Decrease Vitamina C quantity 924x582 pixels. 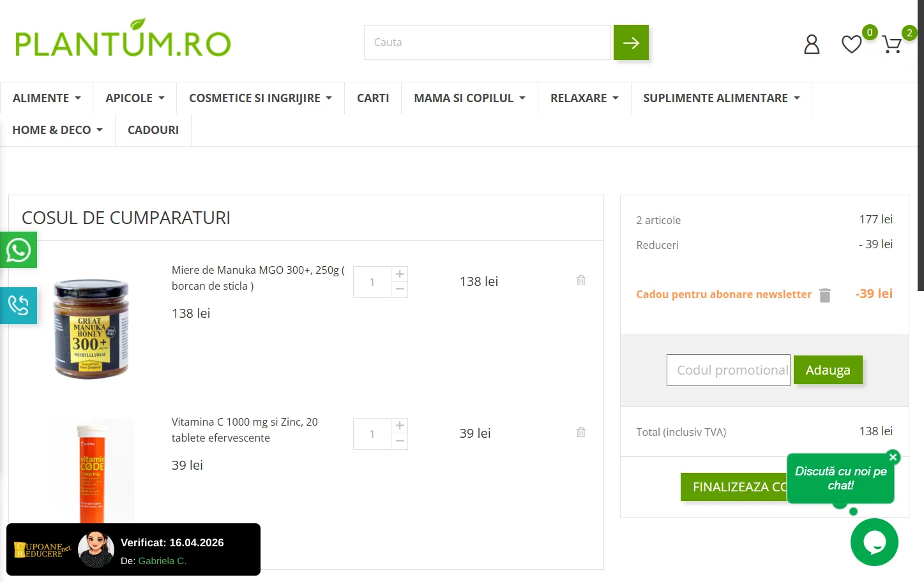click(400, 441)
